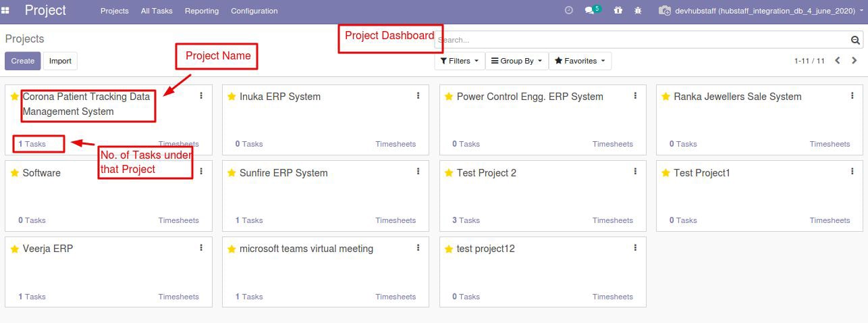Go to previous page arrow
This screenshot has height=323, width=868.
[838, 61]
